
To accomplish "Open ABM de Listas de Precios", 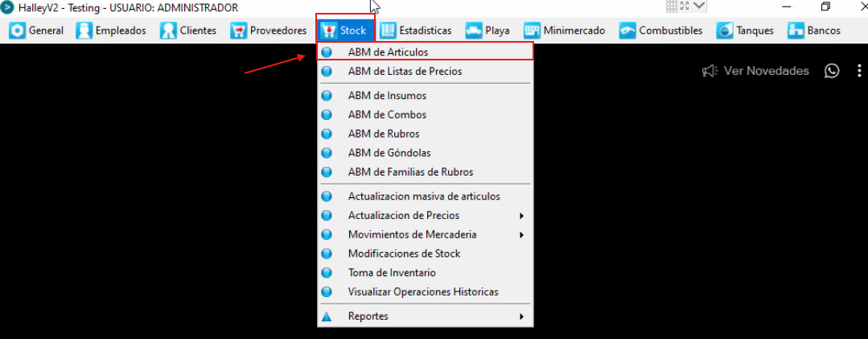I will click(423, 71).
